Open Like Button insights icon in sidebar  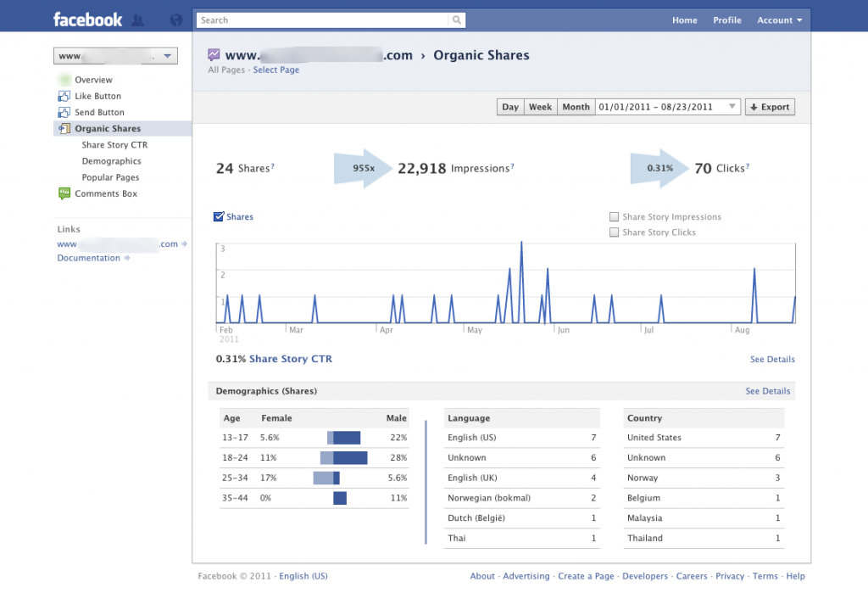click(x=64, y=96)
